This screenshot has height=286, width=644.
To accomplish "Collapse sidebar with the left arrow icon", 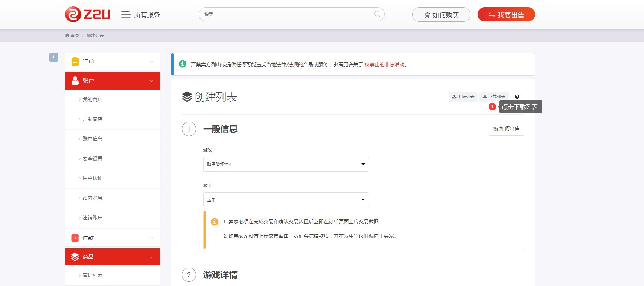I will click(54, 57).
